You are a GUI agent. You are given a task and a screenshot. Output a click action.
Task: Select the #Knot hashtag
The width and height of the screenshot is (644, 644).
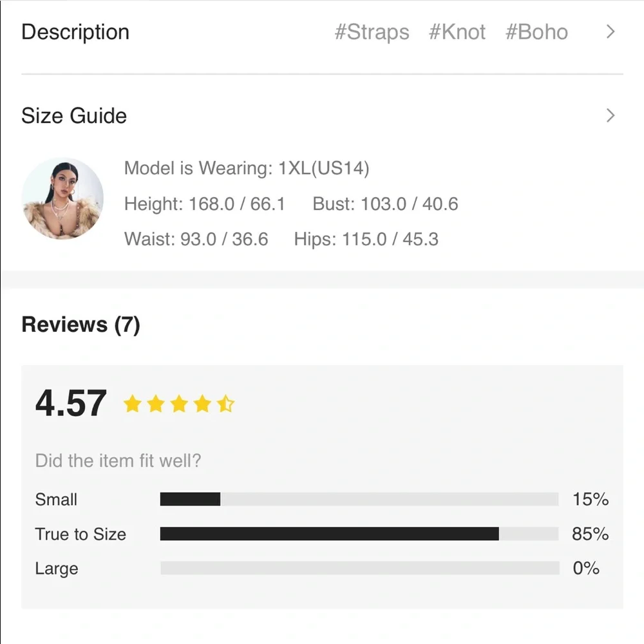458,32
